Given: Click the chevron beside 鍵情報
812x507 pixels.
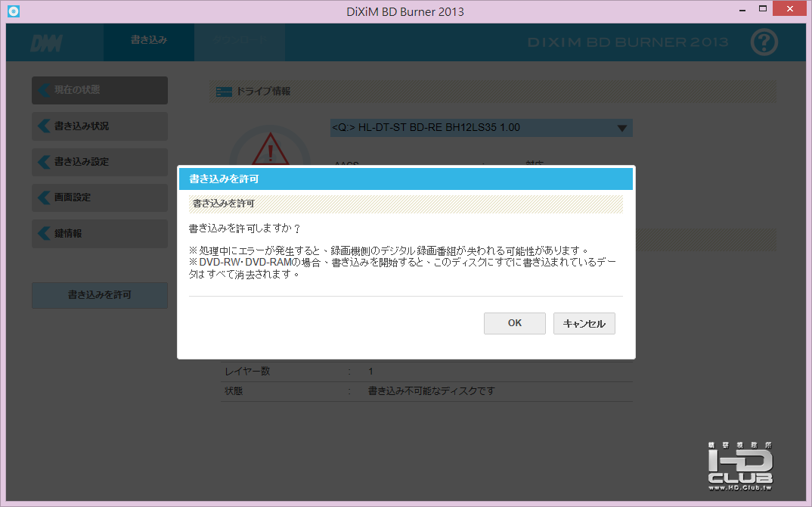Looking at the screenshot, I should (x=44, y=233).
